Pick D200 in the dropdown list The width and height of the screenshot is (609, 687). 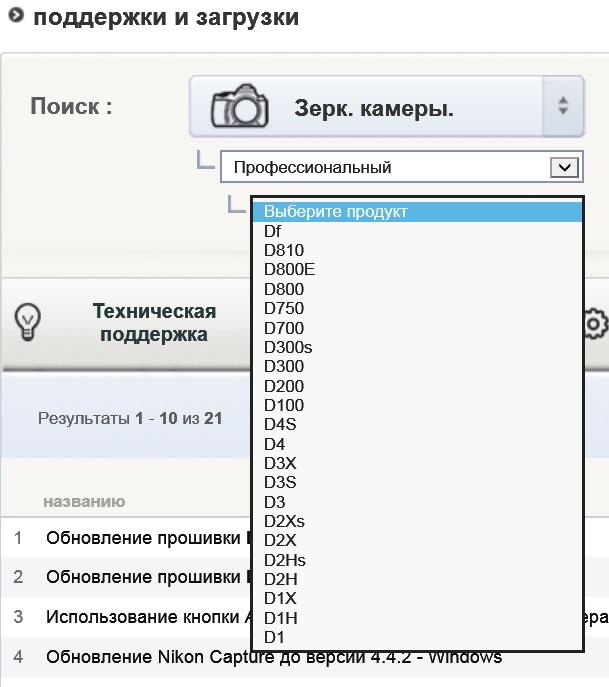tap(418, 386)
